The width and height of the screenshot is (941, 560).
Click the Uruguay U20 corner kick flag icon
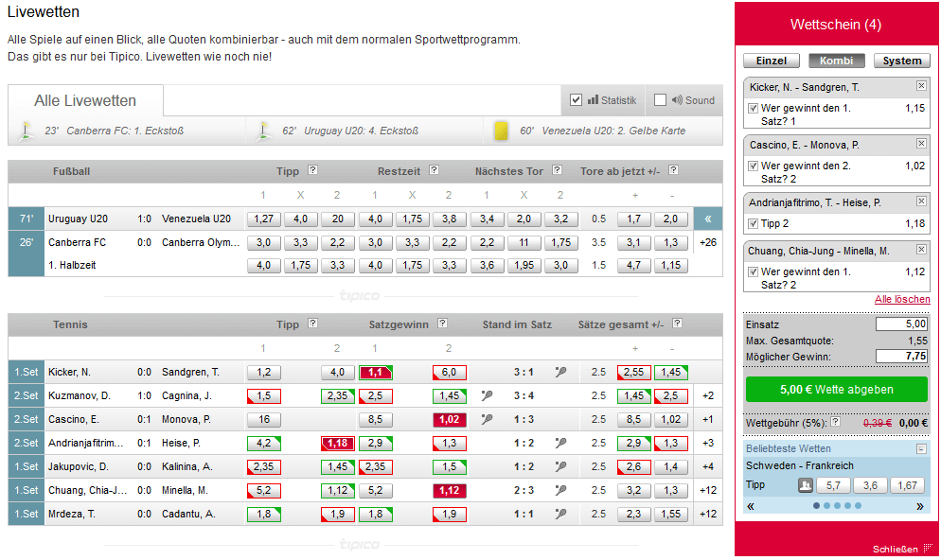[263, 131]
